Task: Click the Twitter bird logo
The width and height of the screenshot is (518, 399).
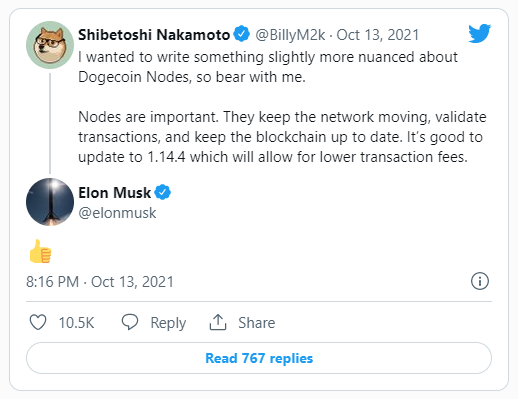Action: pyautogui.click(x=479, y=33)
